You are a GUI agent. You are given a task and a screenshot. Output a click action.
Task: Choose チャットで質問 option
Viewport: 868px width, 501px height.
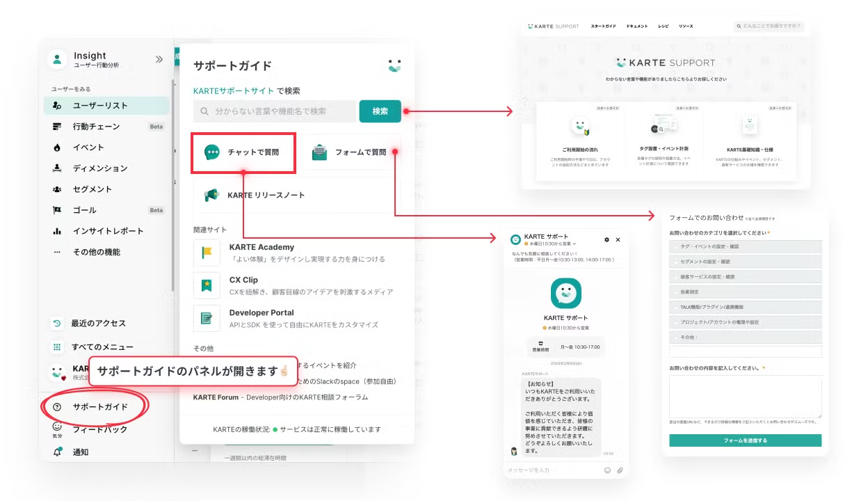coord(244,152)
